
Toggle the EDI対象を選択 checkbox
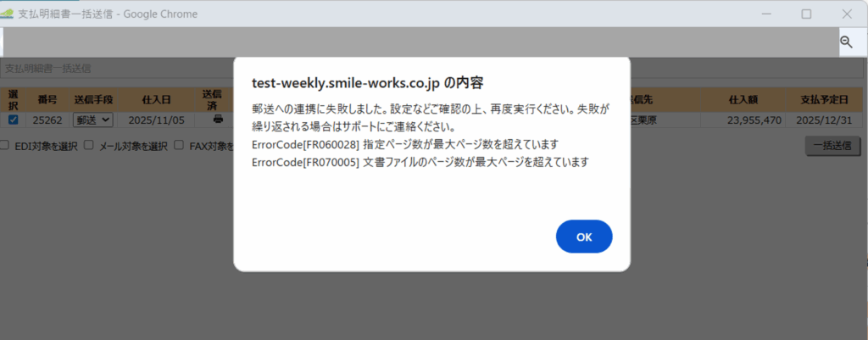5,146
